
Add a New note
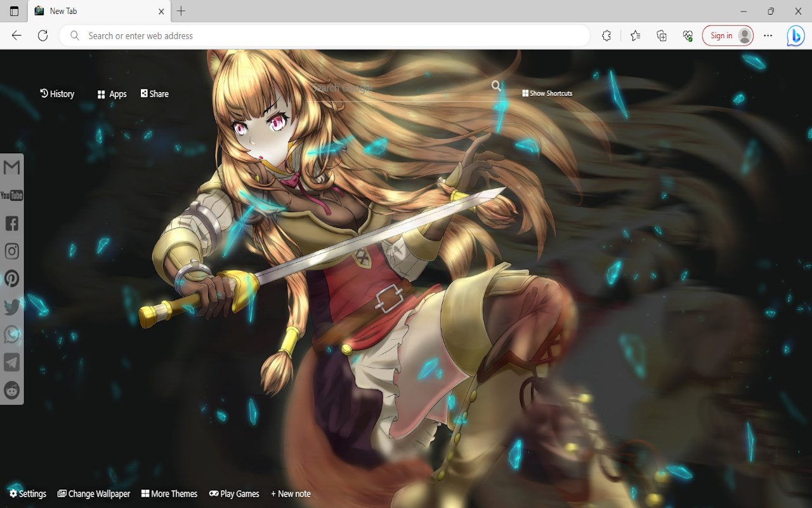(291, 493)
